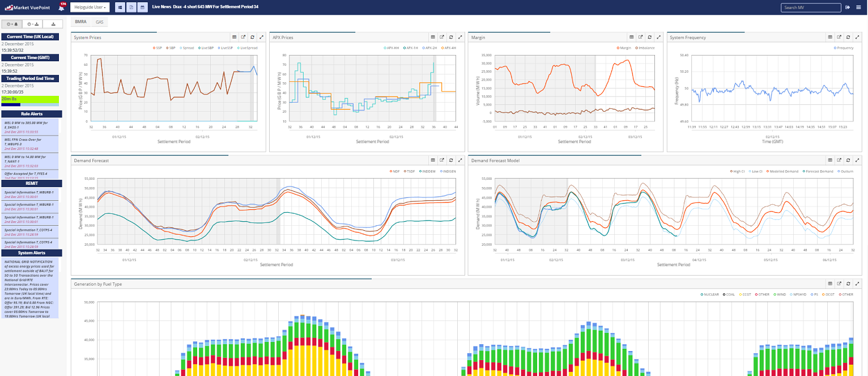Open the calendar icon in top bar

click(141, 7)
